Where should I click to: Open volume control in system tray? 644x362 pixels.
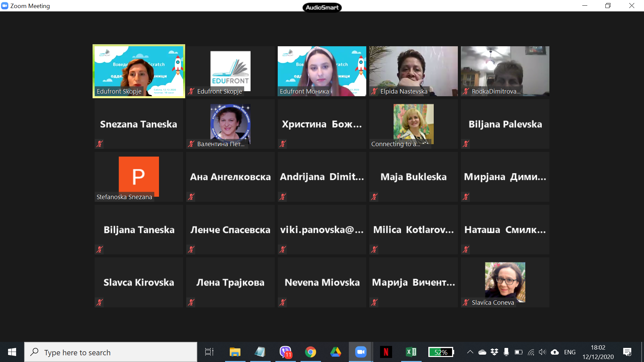542,352
